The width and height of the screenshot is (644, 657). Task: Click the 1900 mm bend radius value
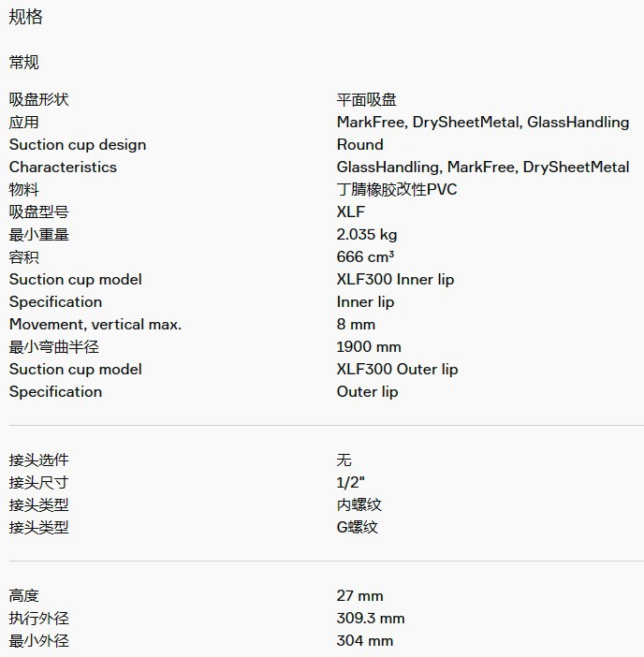pos(369,346)
